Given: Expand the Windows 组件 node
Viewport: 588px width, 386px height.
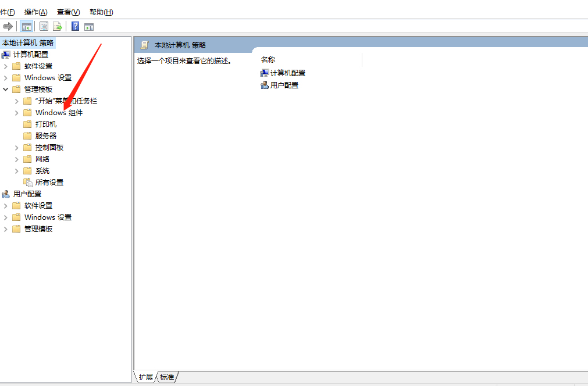Looking at the screenshot, I should (16, 113).
